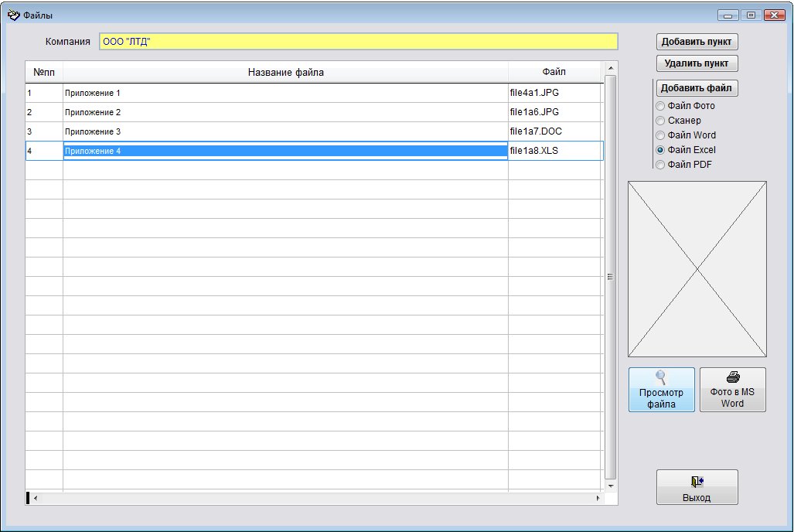Click the file4a1.JPG cell
This screenshot has width=794, height=532.
click(x=556, y=94)
